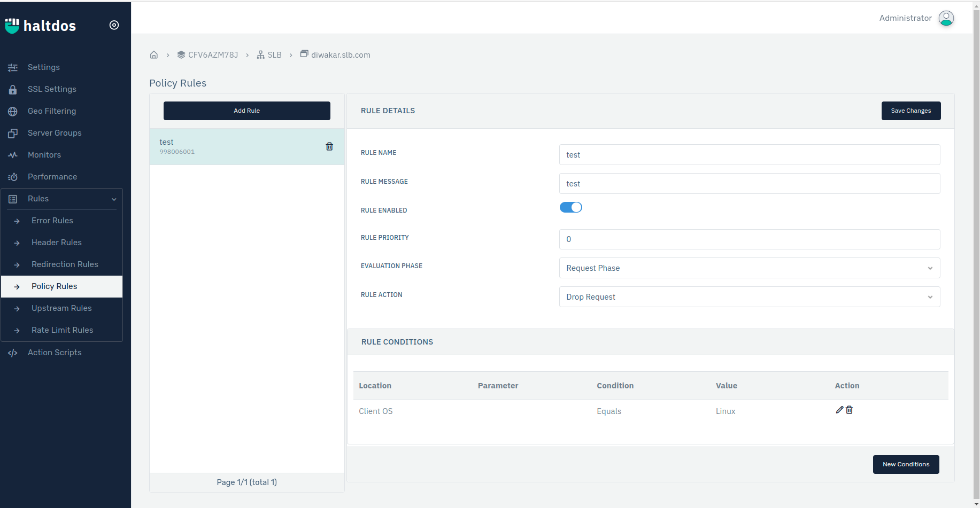The width and height of the screenshot is (980, 508).
Task: Open Upstream Rules submenu item
Action: 62,308
